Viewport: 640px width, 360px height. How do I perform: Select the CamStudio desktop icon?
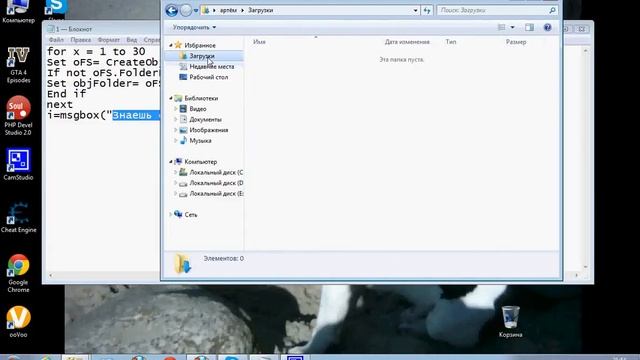tap(18, 164)
